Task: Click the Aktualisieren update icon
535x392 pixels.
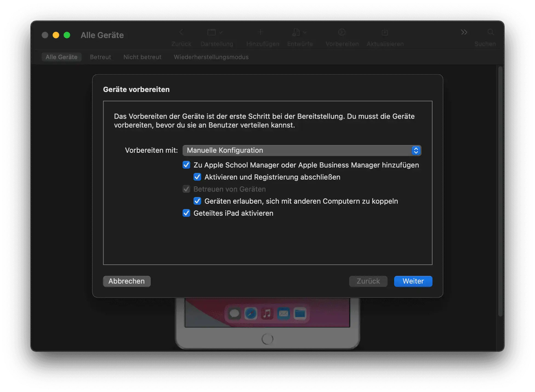Action: coord(385,32)
